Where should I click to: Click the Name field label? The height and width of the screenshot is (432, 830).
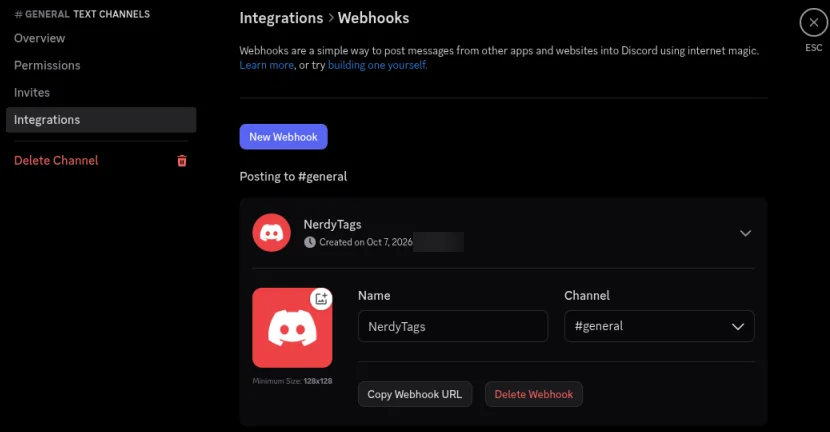pos(374,295)
